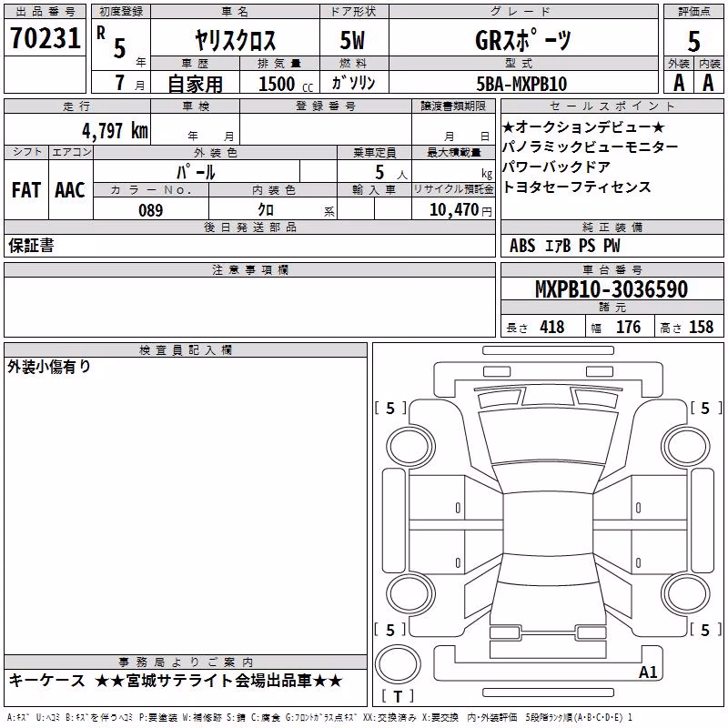
Task: Click the inspector note 外装小傷有り
Action: pyautogui.click(x=49, y=367)
